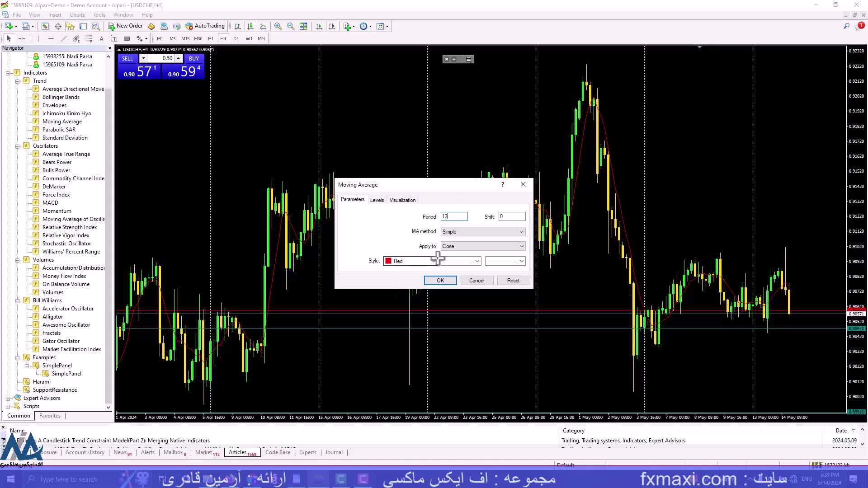
Task: Select the Draw Text tool
Action: 101,39
